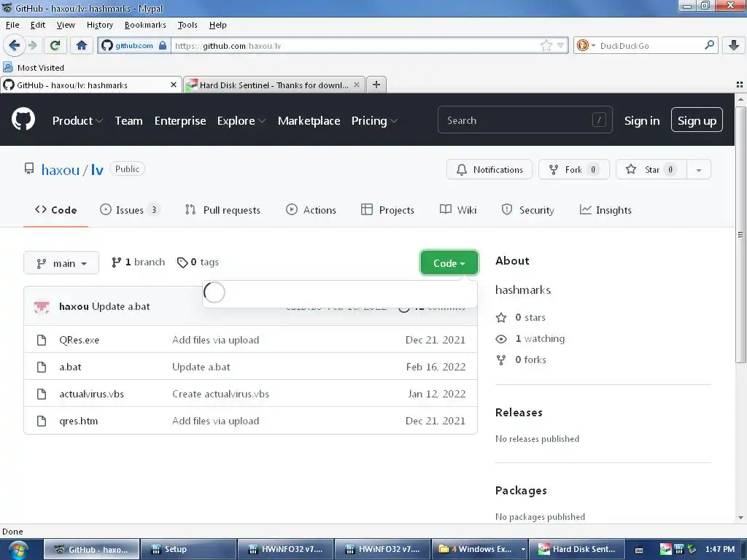Star the repository with Star button
The height and width of the screenshot is (560, 747).
coord(651,169)
